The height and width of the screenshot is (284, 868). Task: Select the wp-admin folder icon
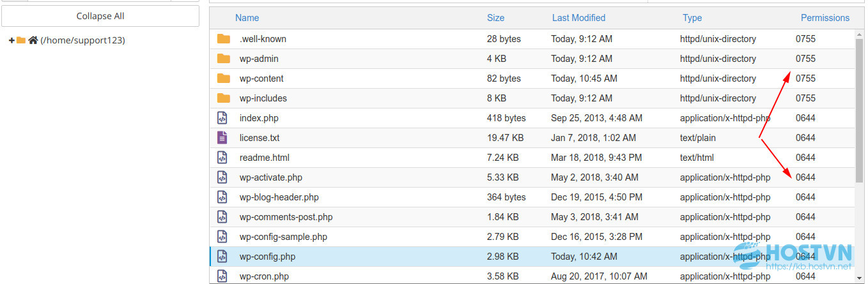223,59
